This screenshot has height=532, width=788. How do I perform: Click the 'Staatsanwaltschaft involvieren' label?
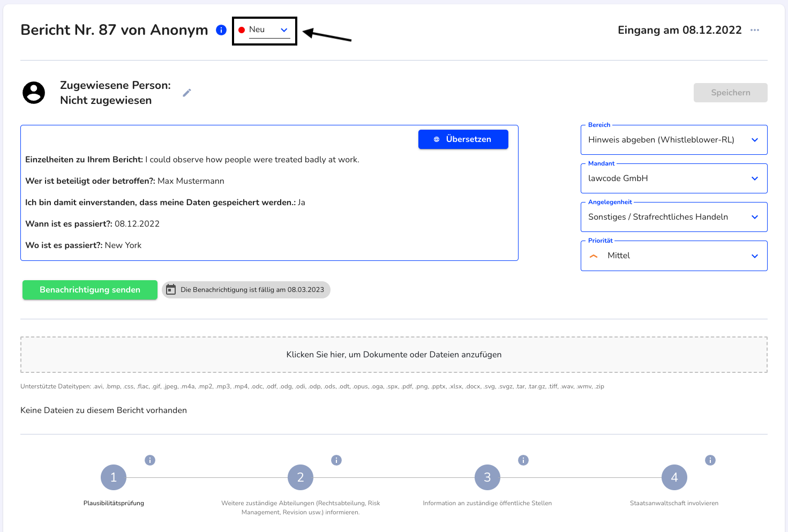[x=674, y=503]
